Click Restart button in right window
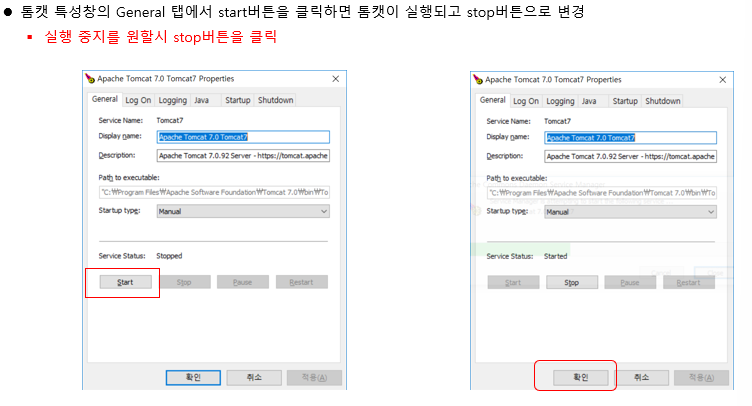Screen dimensions: 752x406 pos(689,283)
